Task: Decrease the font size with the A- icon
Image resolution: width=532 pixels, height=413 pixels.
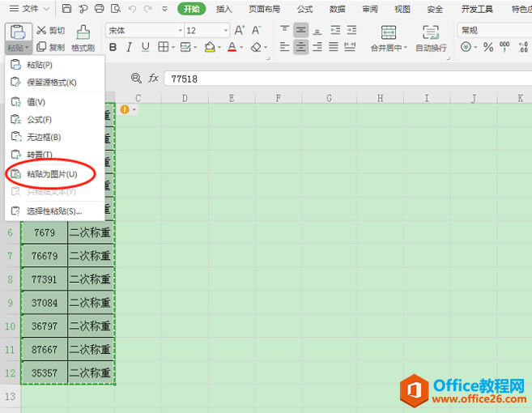Action: pos(256,30)
